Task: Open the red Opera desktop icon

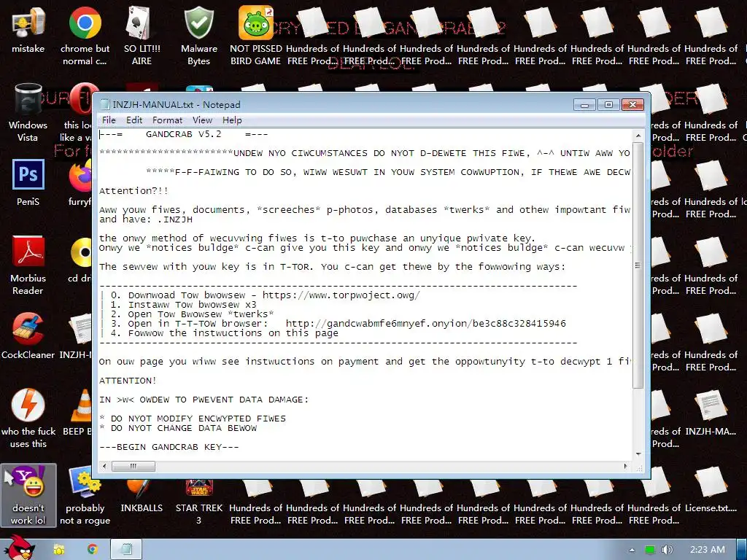Action: (x=81, y=99)
